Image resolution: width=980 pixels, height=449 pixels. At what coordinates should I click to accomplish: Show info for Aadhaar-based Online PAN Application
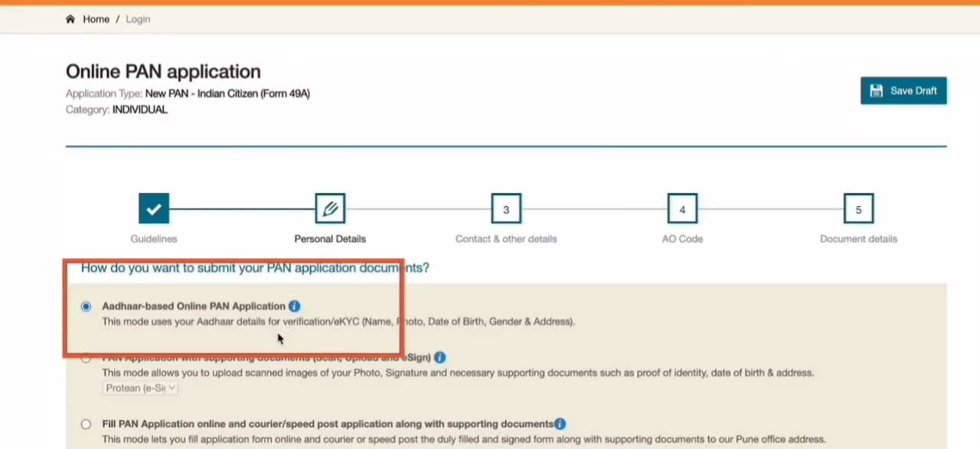click(295, 306)
